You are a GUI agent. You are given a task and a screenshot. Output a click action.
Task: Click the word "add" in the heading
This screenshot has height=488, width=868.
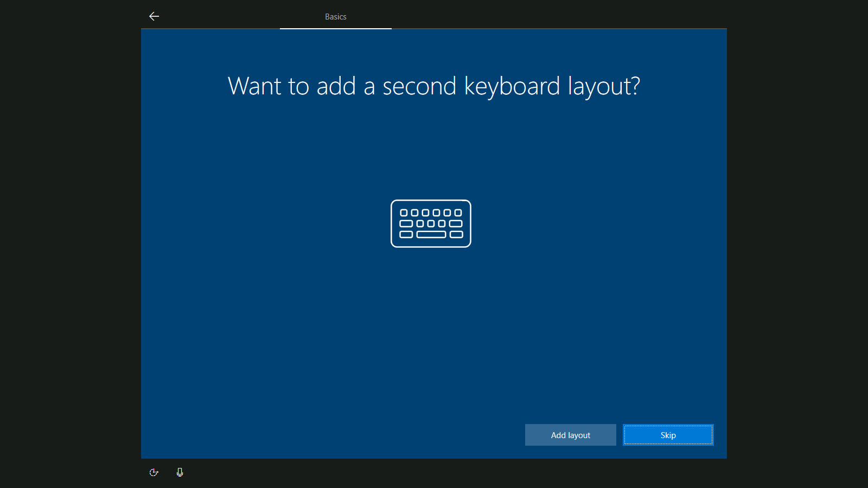pos(336,86)
